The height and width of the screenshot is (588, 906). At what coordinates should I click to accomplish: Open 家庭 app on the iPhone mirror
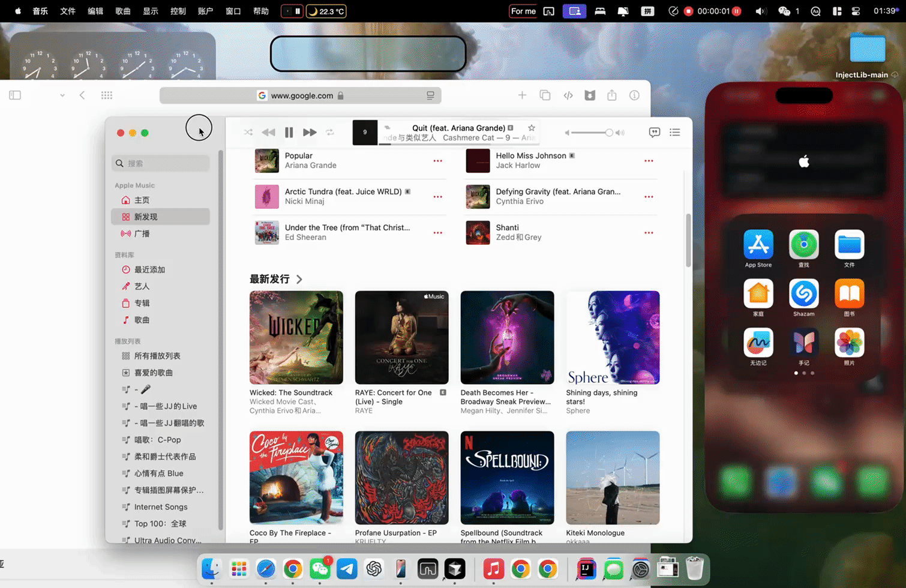coord(758,293)
